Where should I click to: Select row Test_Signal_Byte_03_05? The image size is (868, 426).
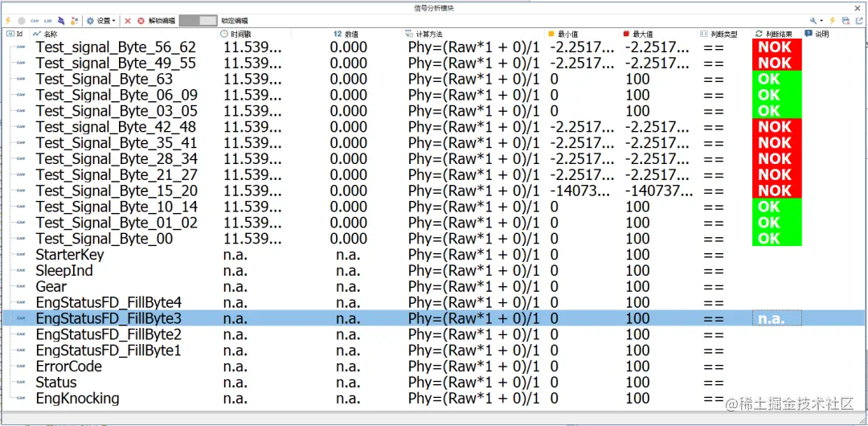pyautogui.click(x=433, y=112)
